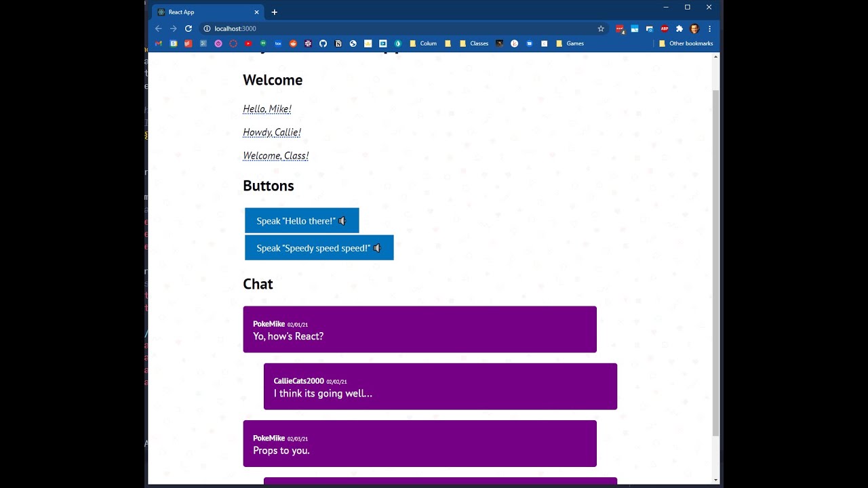The height and width of the screenshot is (488, 868).
Task: Open the Classes bookmarks folder
Action: coord(473,43)
